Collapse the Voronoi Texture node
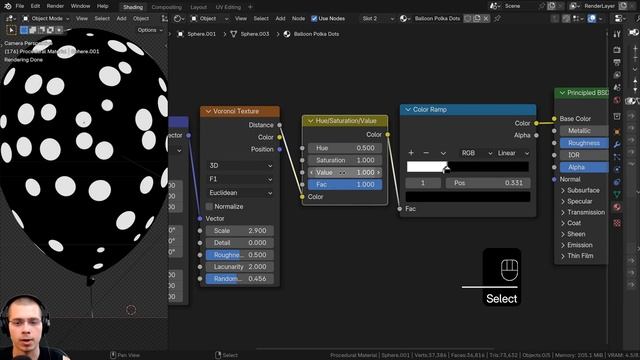Screen dimensions: 640x360 coord(208,111)
